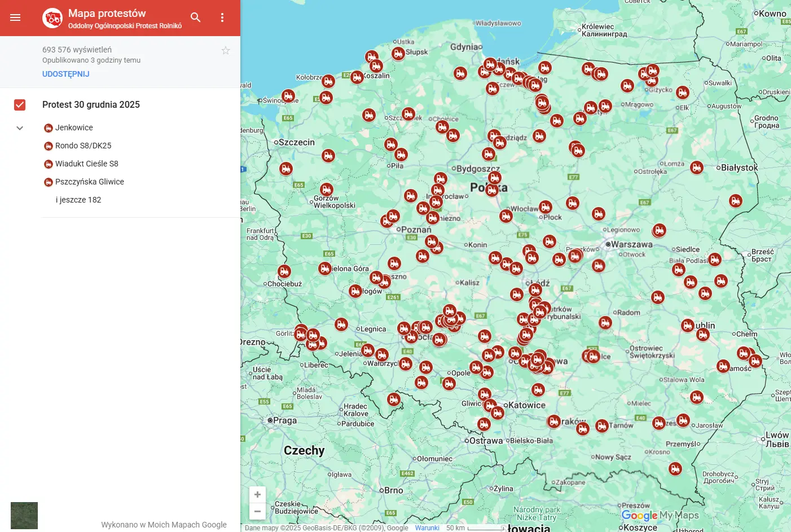The width and height of the screenshot is (791, 532).
Task: Click the red map logo beside Mapa protestów
Action: (52, 17)
